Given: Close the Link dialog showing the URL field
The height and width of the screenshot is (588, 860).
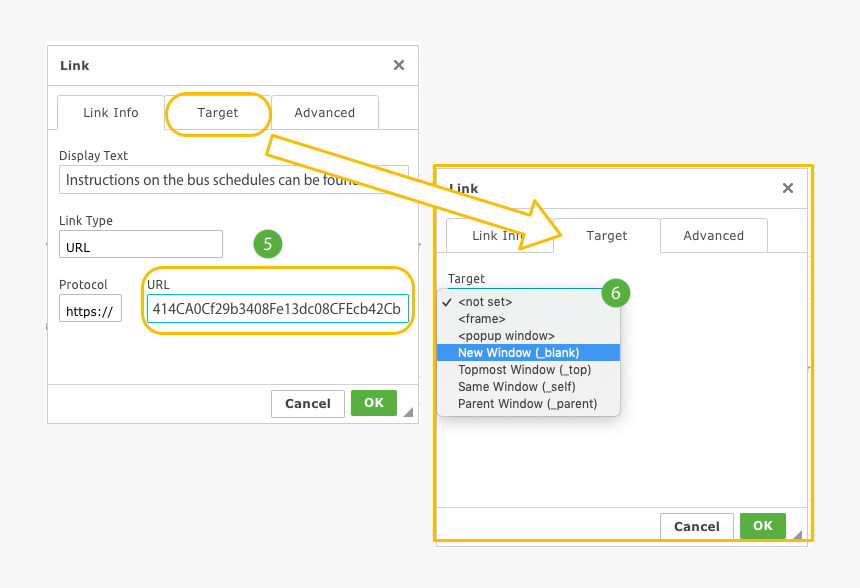Looking at the screenshot, I should [x=398, y=66].
